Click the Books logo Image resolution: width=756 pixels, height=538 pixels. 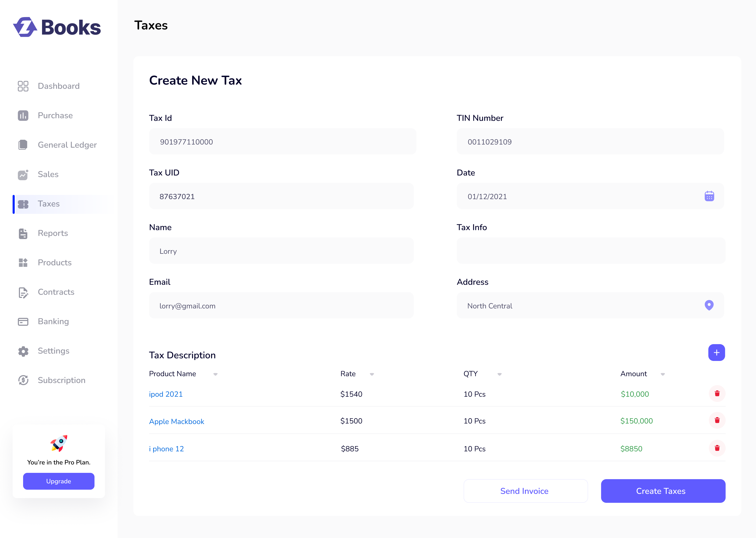pyautogui.click(x=57, y=27)
